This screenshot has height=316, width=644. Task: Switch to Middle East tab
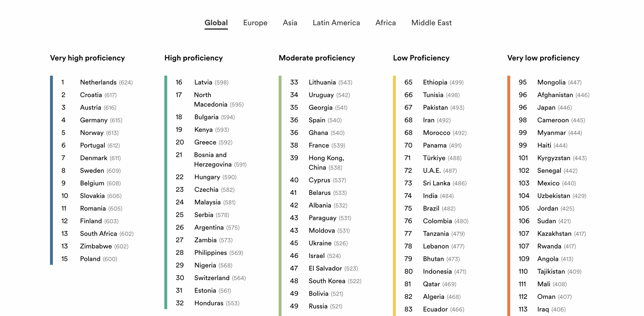(431, 23)
